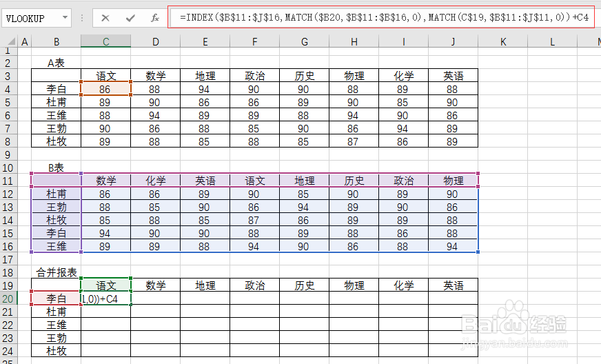
Task: Click '王勃' name in row 23
Action: [57, 338]
